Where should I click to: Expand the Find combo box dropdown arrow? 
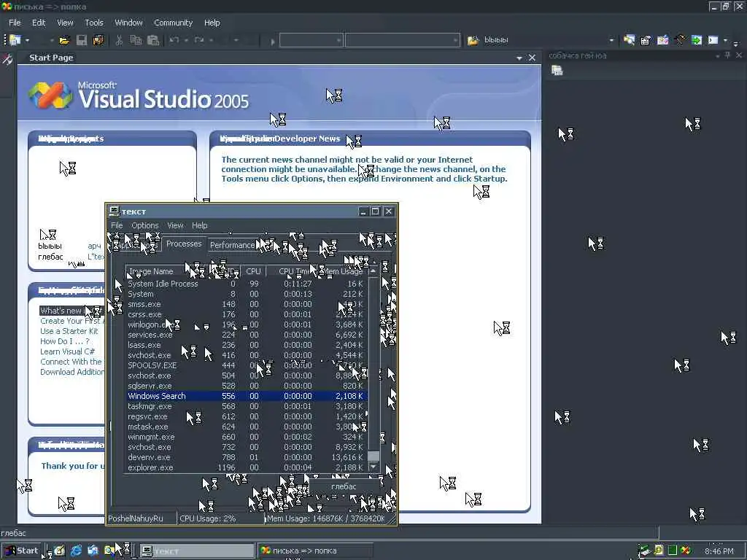(611, 41)
